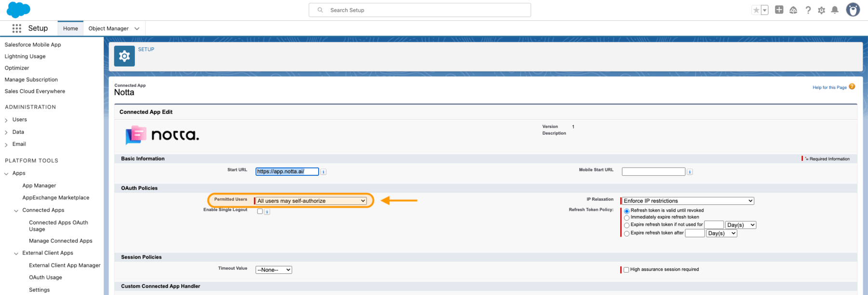Open Day(s) dropdown for not-used-for expiry
This screenshot has height=295, width=868.
[741, 225]
